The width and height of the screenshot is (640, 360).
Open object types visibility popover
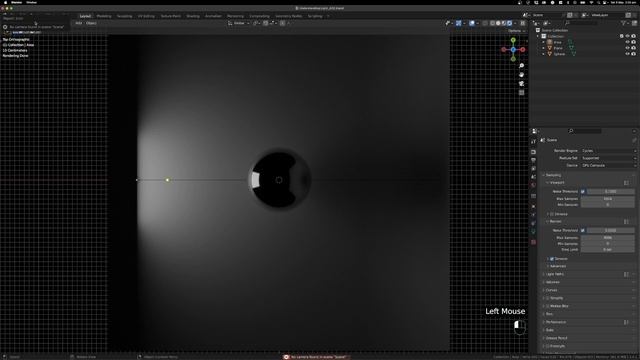click(449, 23)
